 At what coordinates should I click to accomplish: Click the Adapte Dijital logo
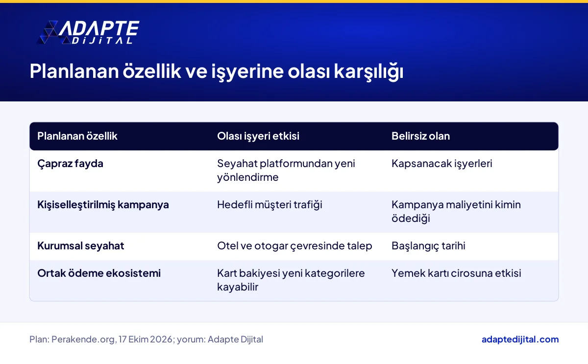tap(89, 33)
